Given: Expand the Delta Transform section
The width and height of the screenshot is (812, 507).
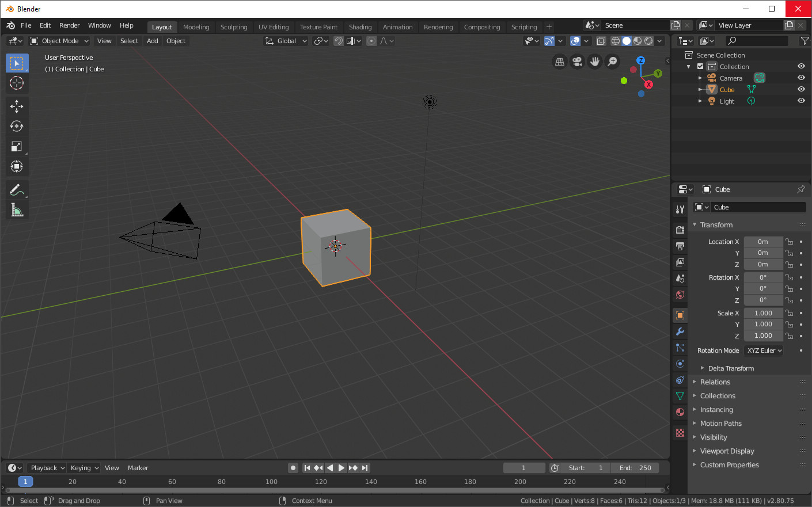Looking at the screenshot, I should point(730,368).
